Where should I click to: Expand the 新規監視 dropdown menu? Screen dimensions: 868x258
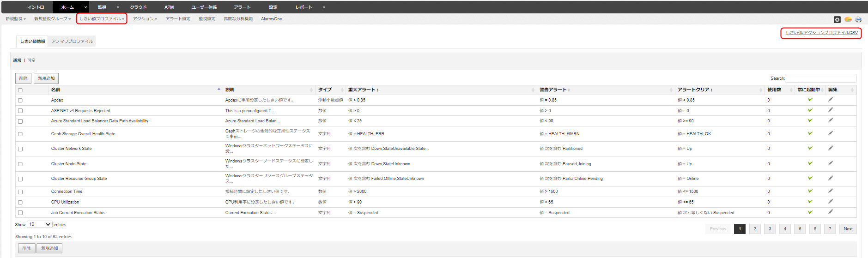[15, 19]
